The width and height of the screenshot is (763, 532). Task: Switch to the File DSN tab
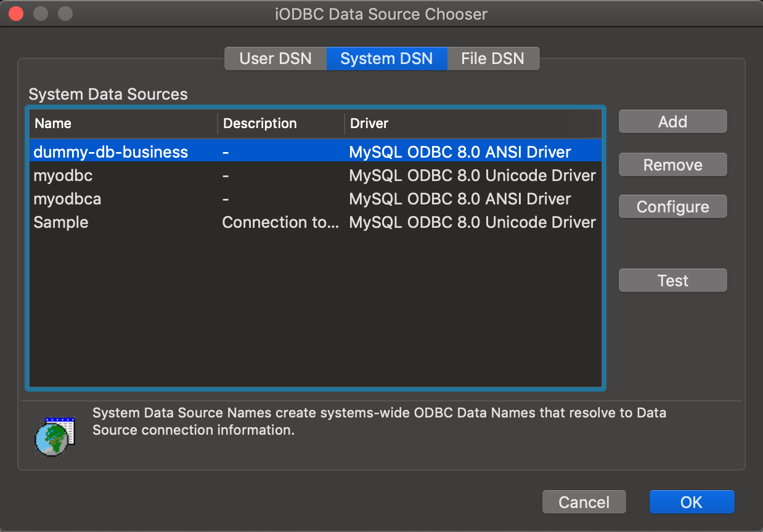(492, 58)
